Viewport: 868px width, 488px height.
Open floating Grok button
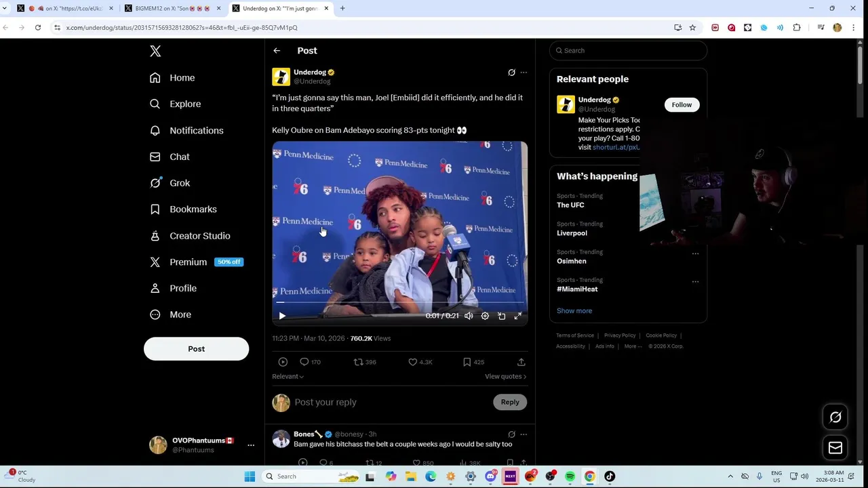(835, 418)
